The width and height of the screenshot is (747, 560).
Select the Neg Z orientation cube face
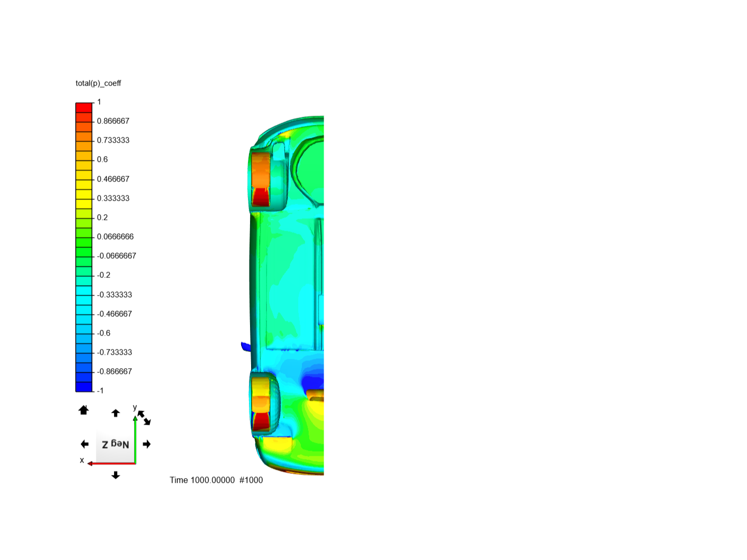[115, 444]
